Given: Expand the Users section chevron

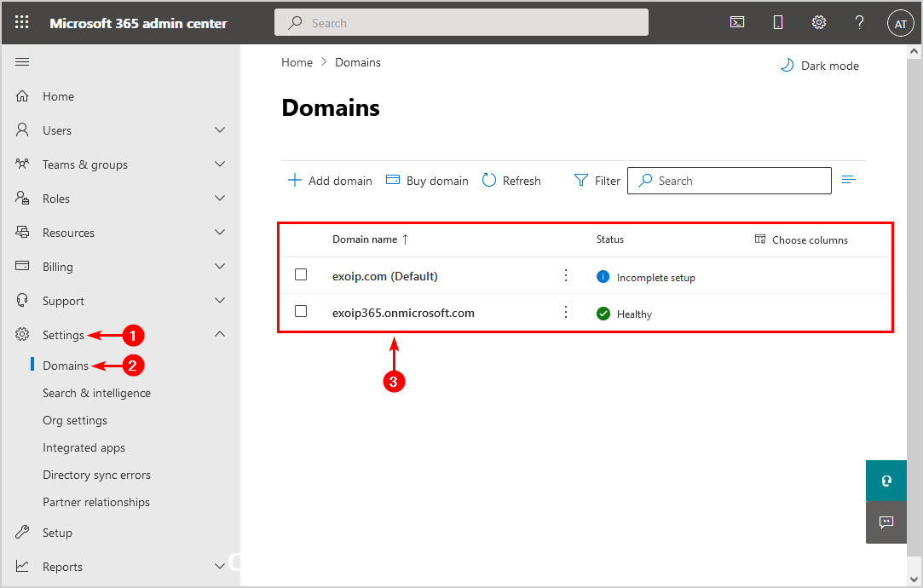Looking at the screenshot, I should point(220,130).
